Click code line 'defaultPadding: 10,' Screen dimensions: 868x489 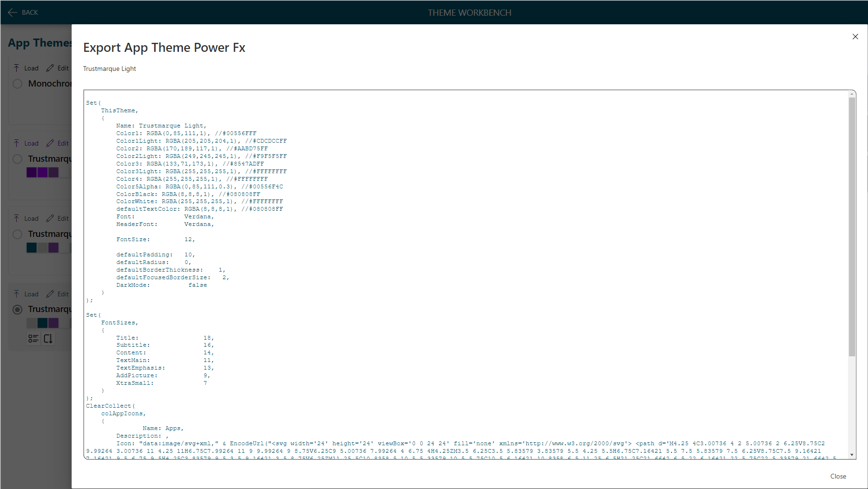(156, 254)
